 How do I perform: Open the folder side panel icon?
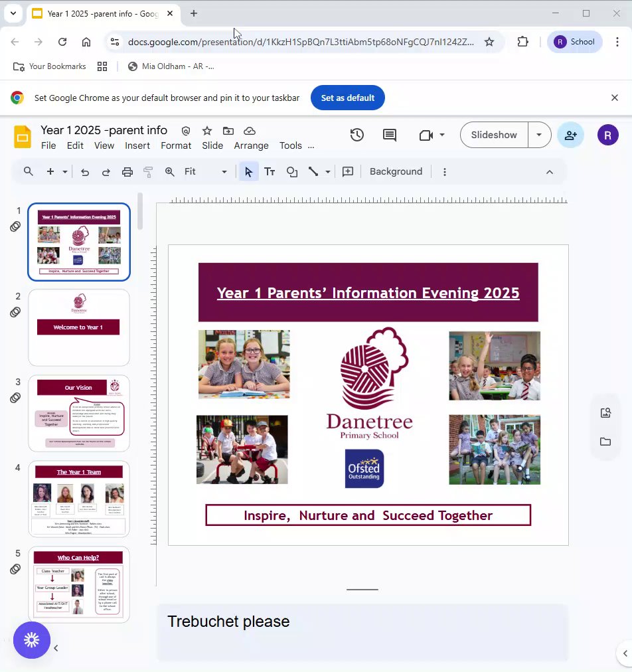coord(605,442)
